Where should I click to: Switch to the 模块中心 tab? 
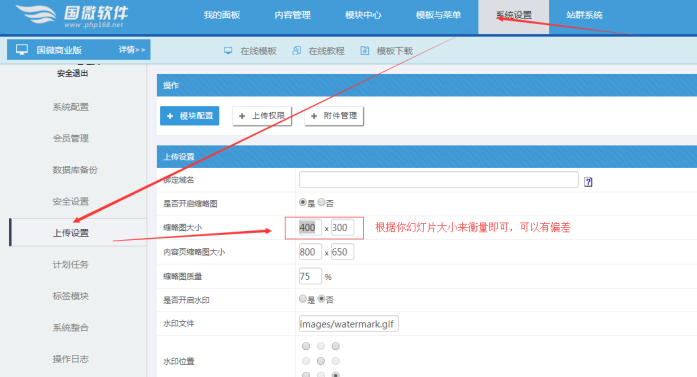(x=363, y=15)
